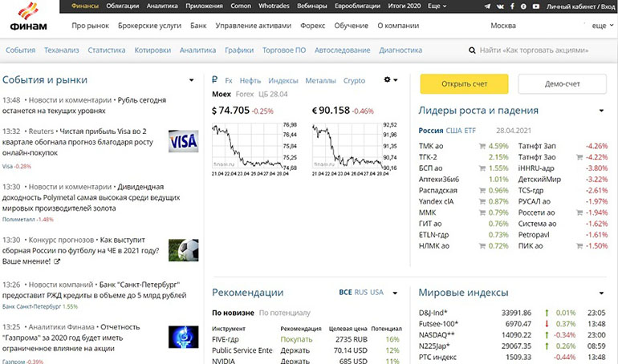Screen dimensions: 618x364
Task: Expand the События и рынки panel arrow
Action: coord(192,80)
